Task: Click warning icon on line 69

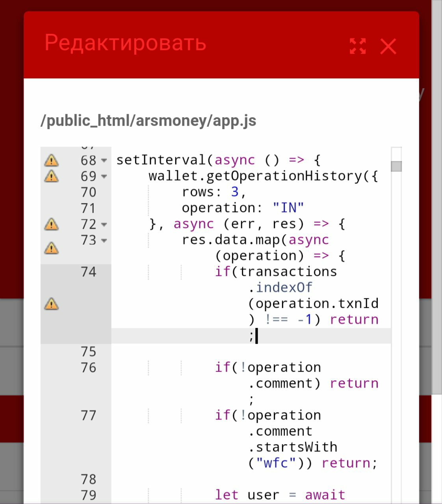Action: (51, 176)
